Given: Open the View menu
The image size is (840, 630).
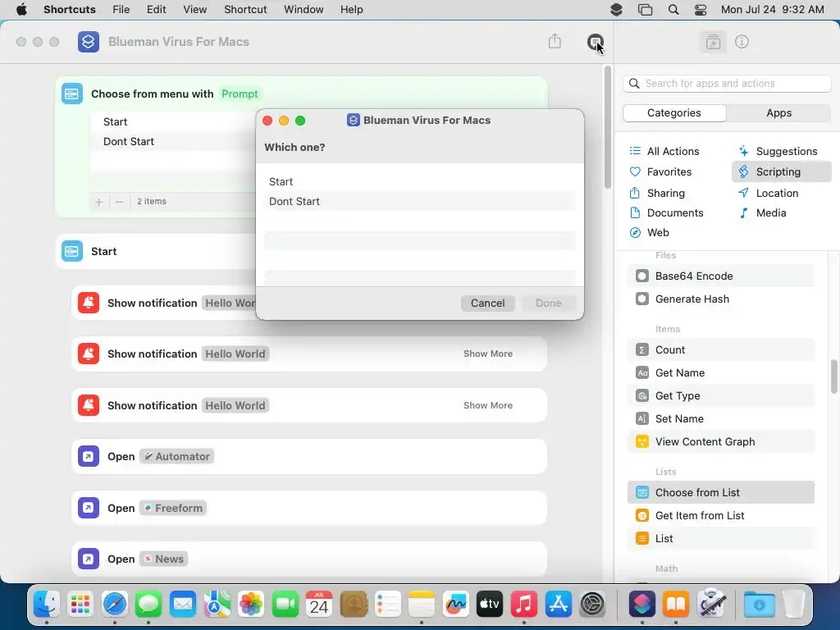Looking at the screenshot, I should point(194,10).
